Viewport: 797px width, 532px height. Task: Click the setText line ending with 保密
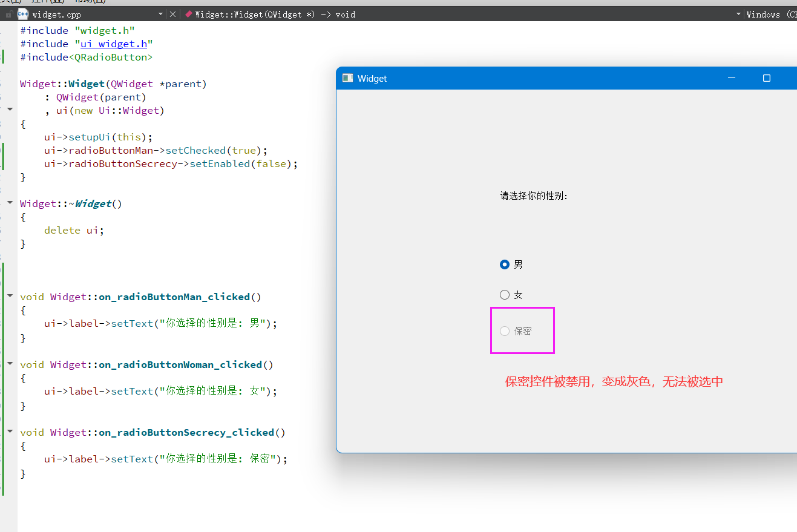(166, 459)
